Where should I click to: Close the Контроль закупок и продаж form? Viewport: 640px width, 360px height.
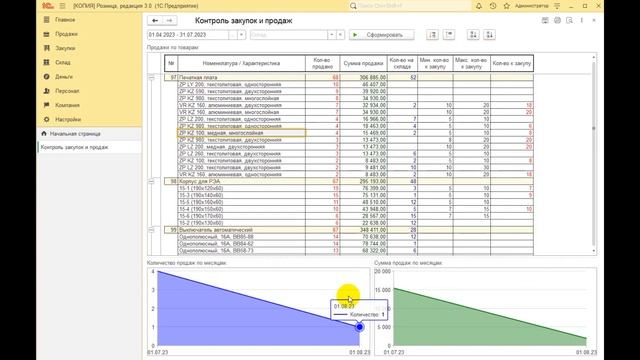[594, 20]
